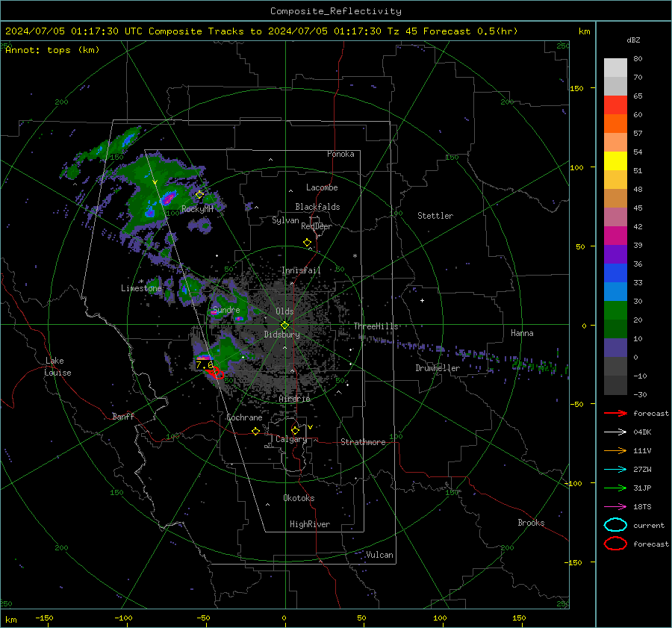
Task: Click the timestamp header 2024/07/05 01:17:30 UTC
Action: 74,31
